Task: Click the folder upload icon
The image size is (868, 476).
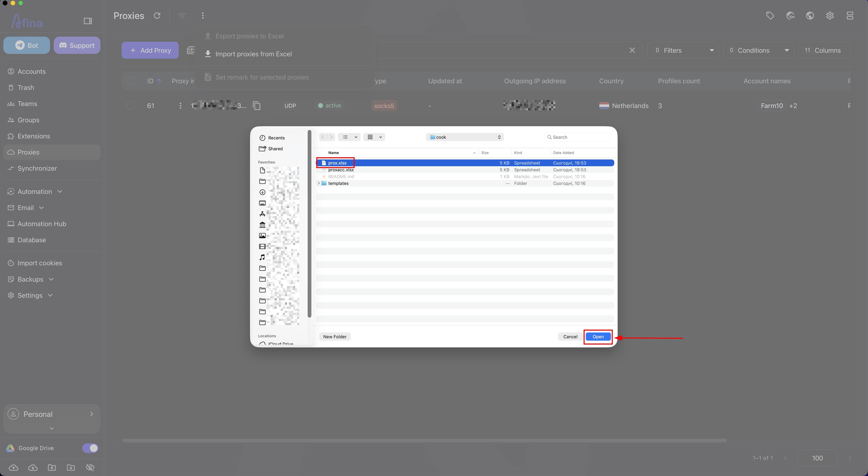Action: [x=52, y=468]
